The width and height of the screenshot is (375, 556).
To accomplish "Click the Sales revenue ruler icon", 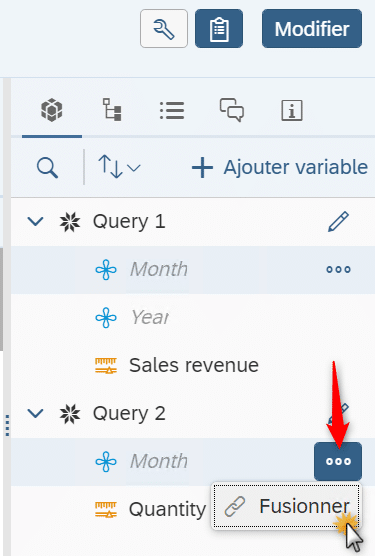I will 106,366.
